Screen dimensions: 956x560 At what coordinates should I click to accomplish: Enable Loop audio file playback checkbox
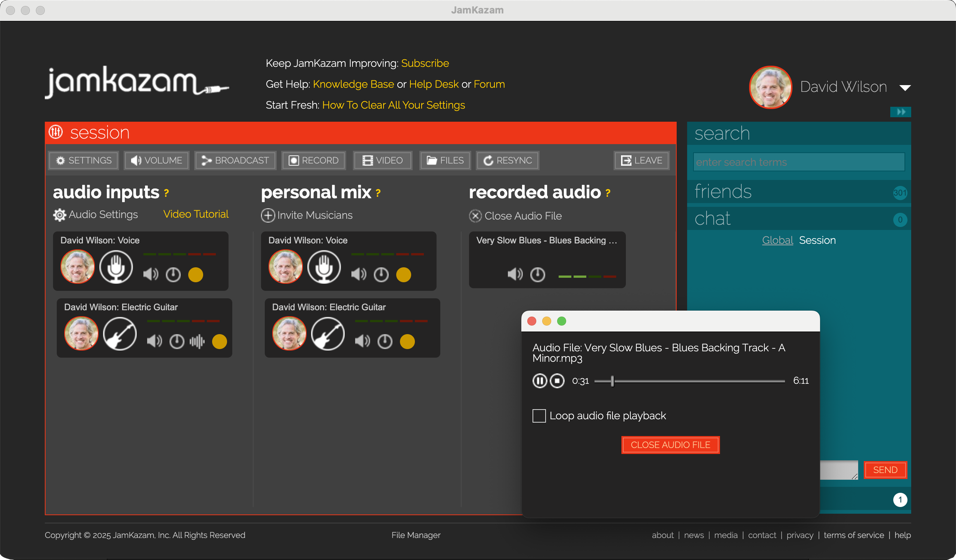click(x=539, y=416)
